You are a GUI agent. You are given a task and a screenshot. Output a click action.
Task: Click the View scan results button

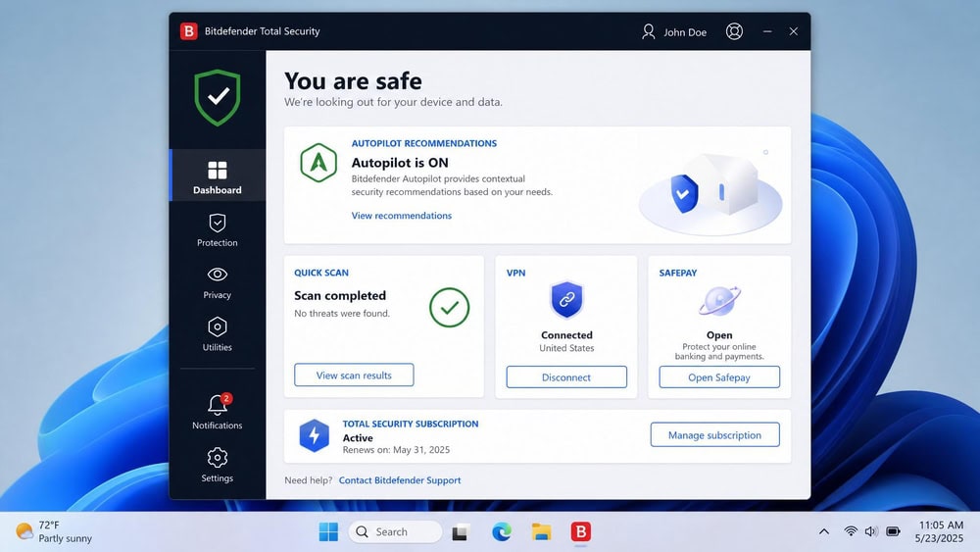click(354, 376)
